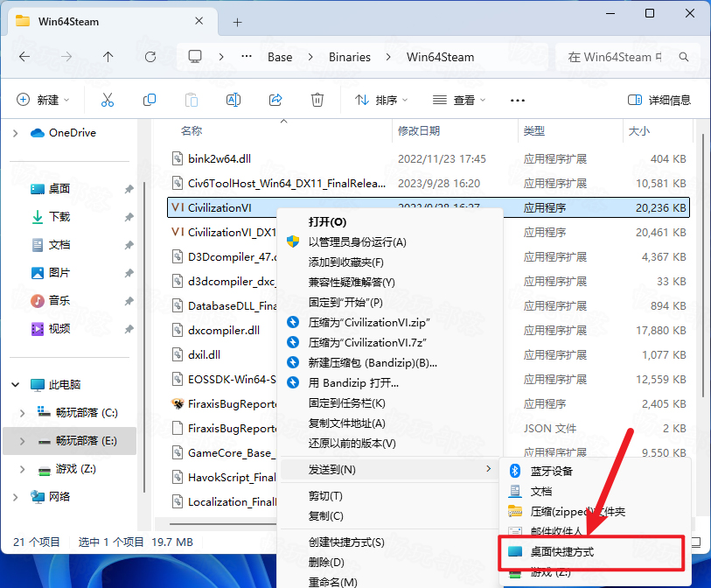Collapse the 此电脑 tree node
Screen dimensions: 711x588
click(16, 385)
